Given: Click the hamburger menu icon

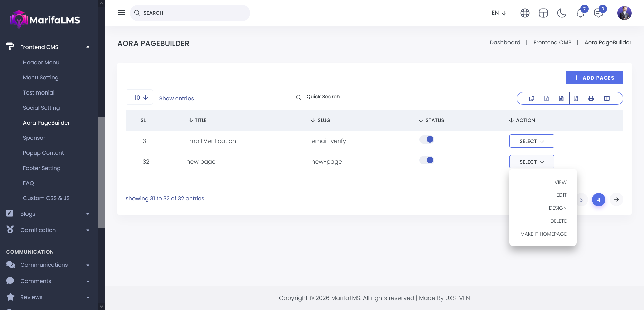Looking at the screenshot, I should point(121,13).
